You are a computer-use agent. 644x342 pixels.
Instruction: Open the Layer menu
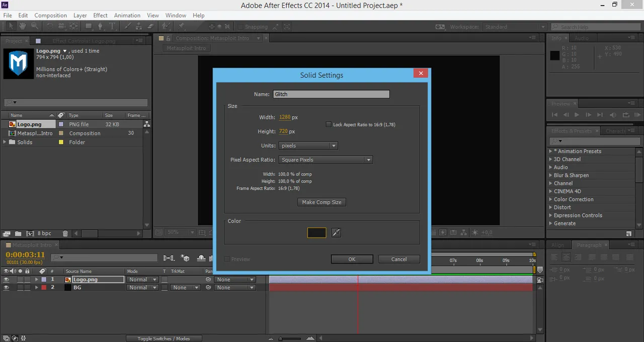80,16
